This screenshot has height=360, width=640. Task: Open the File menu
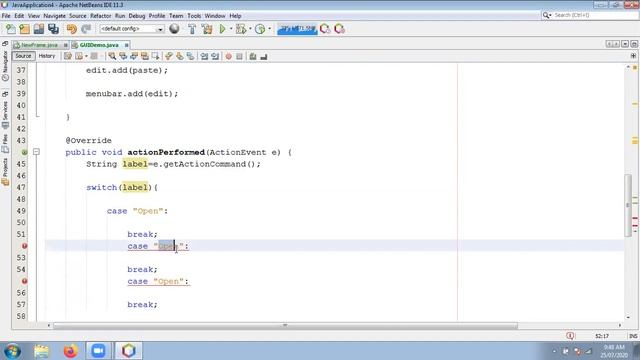(x=6, y=16)
